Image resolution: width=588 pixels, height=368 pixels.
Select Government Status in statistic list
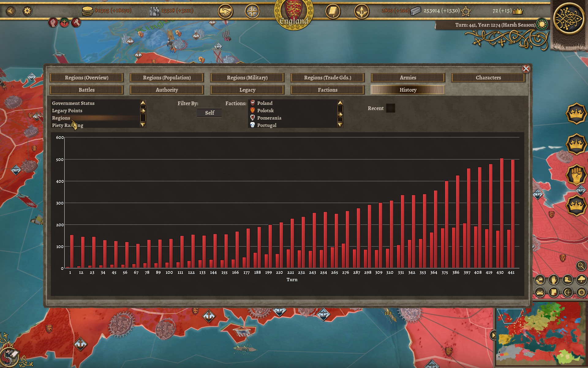[x=95, y=103]
